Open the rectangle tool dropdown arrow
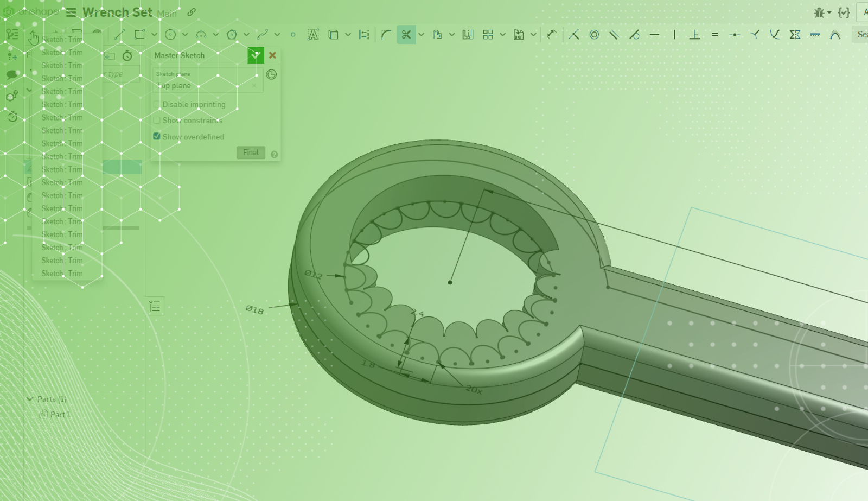Image resolution: width=868 pixels, height=501 pixels. [155, 35]
